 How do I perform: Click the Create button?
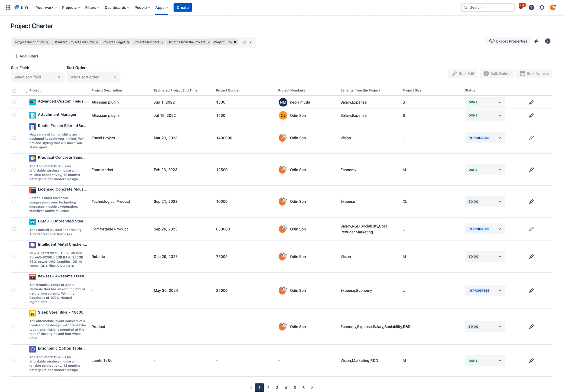pos(183,8)
